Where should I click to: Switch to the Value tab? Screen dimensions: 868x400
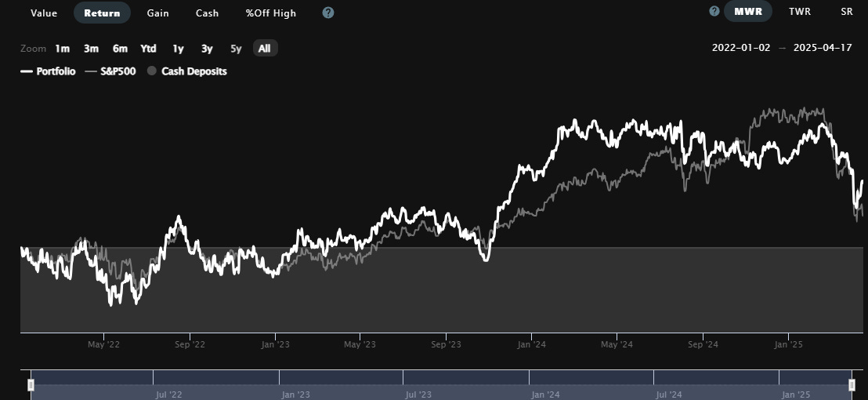[x=44, y=13]
